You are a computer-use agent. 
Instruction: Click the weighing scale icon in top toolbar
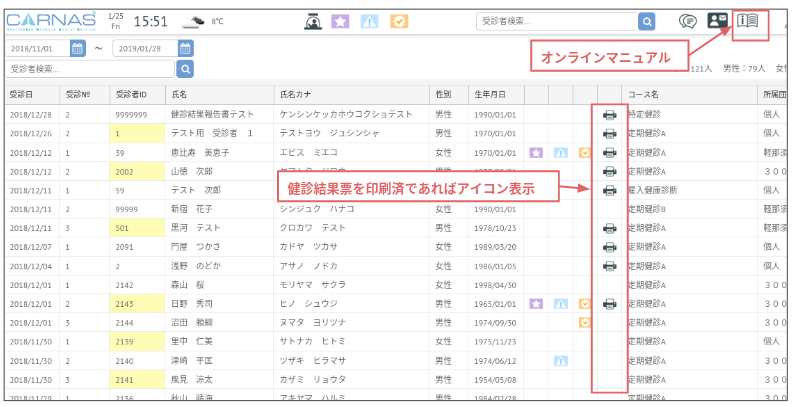(x=311, y=21)
